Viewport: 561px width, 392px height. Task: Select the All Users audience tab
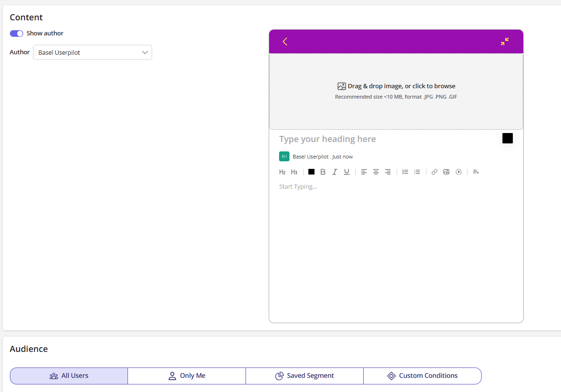(x=68, y=376)
